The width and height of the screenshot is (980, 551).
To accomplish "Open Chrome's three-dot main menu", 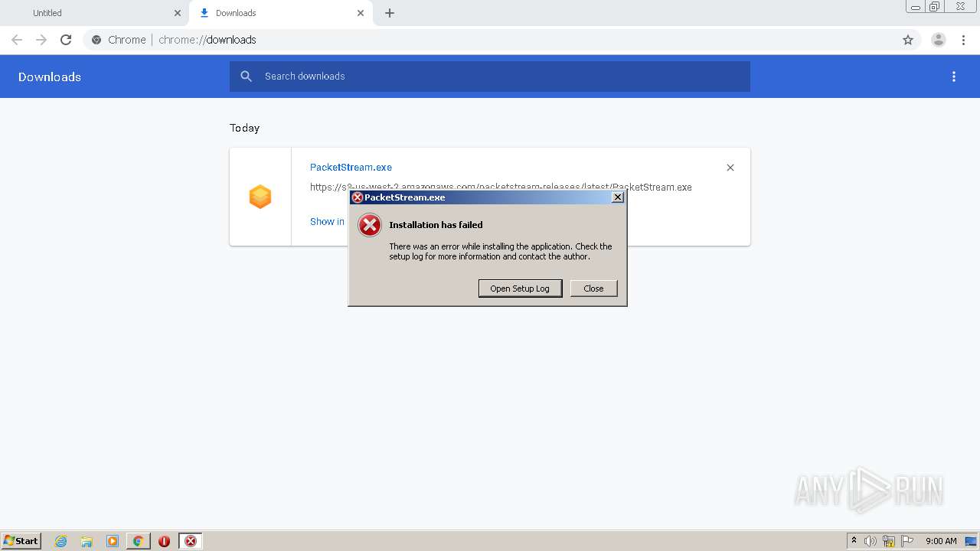I will 963,40.
